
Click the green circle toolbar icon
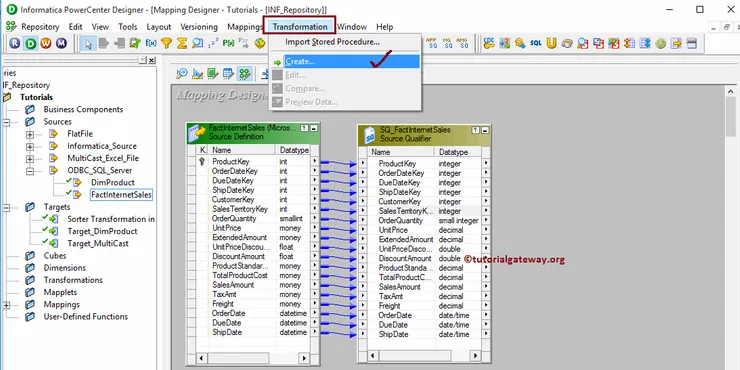pyautogui.click(x=661, y=43)
